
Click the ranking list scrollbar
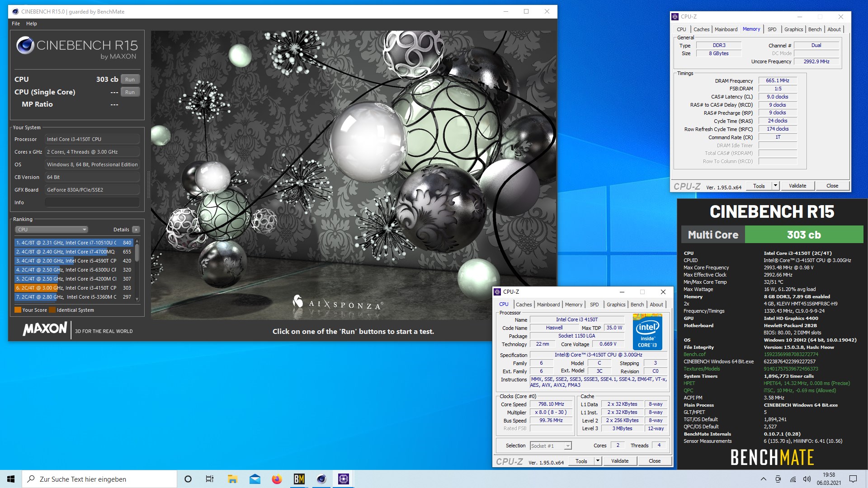(137, 252)
